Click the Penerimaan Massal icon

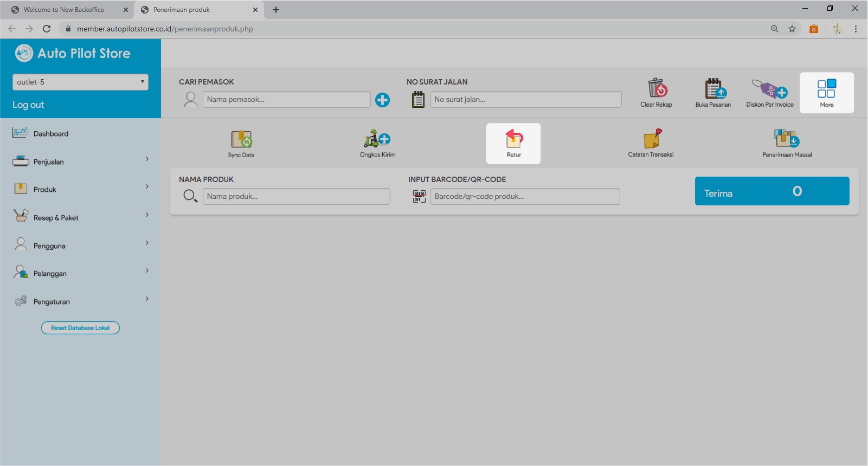tap(787, 140)
